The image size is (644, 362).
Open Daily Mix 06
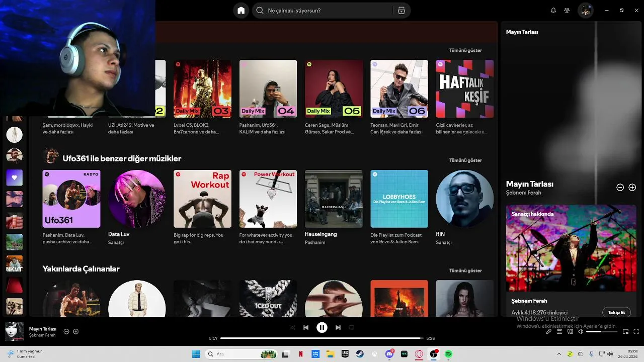399,89
